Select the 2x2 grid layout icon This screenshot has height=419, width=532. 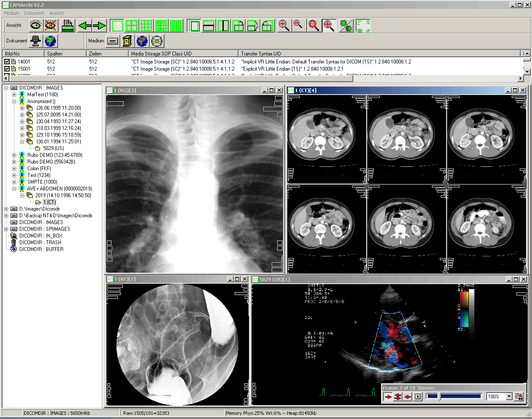tap(132, 26)
